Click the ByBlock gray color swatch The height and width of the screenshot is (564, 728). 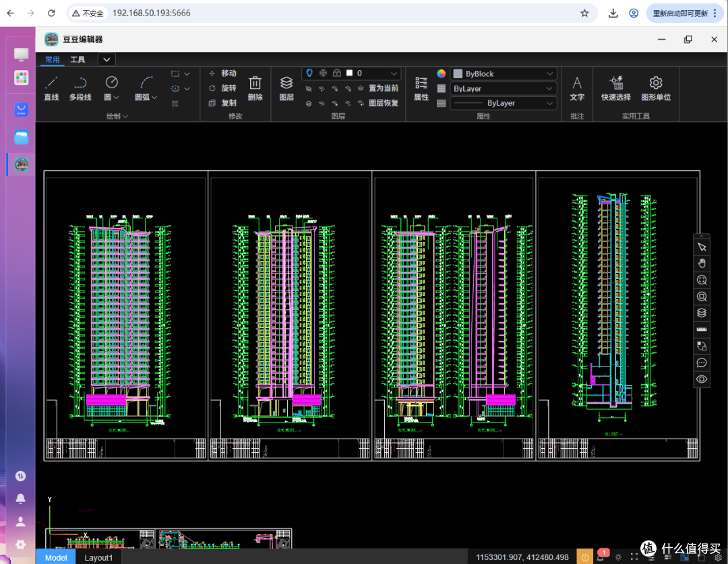[x=458, y=74]
